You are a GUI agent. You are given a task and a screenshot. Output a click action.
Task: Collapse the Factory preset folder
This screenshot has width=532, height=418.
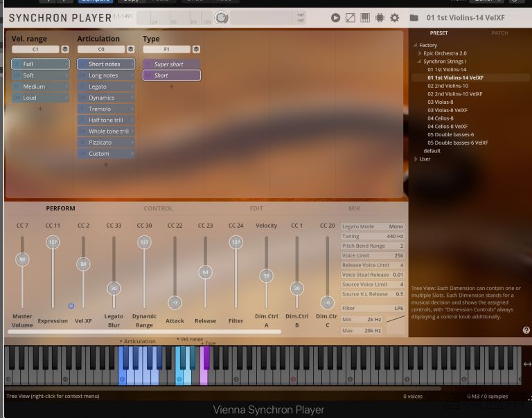tap(416, 45)
